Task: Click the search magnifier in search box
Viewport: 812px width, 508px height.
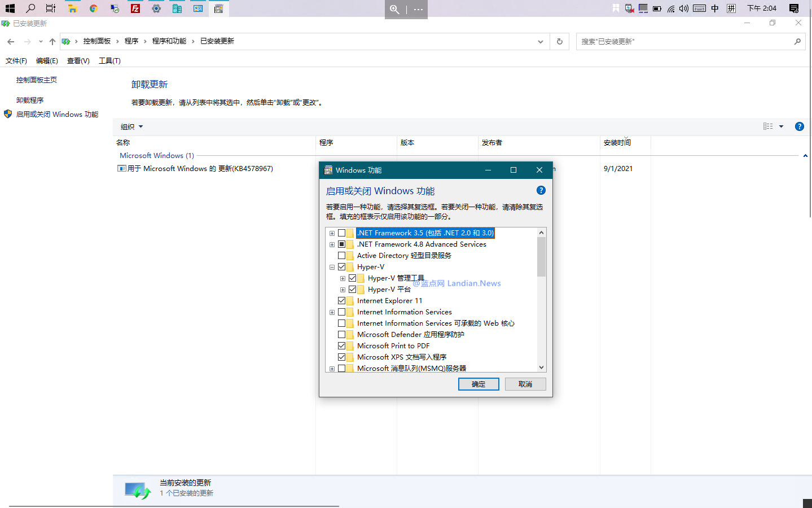Action: click(797, 41)
